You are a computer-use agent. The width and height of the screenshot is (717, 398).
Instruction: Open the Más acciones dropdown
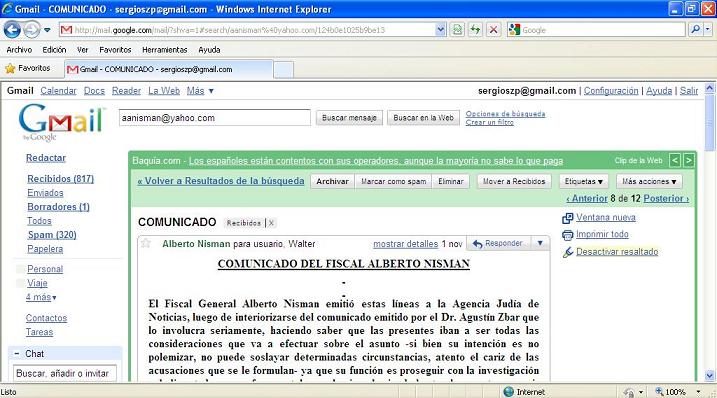pos(649,182)
